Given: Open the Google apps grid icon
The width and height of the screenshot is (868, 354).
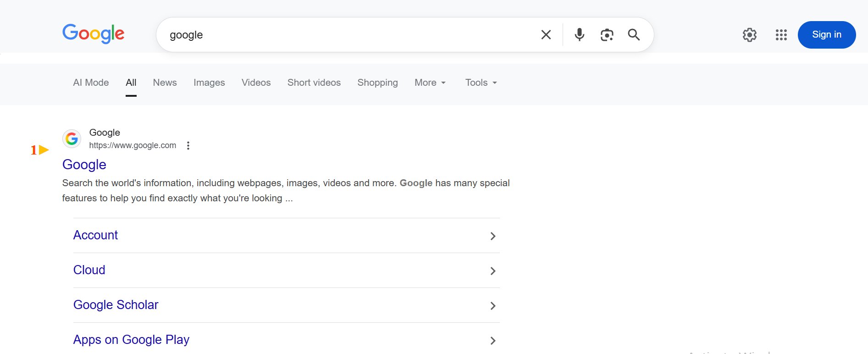Looking at the screenshot, I should [x=781, y=35].
